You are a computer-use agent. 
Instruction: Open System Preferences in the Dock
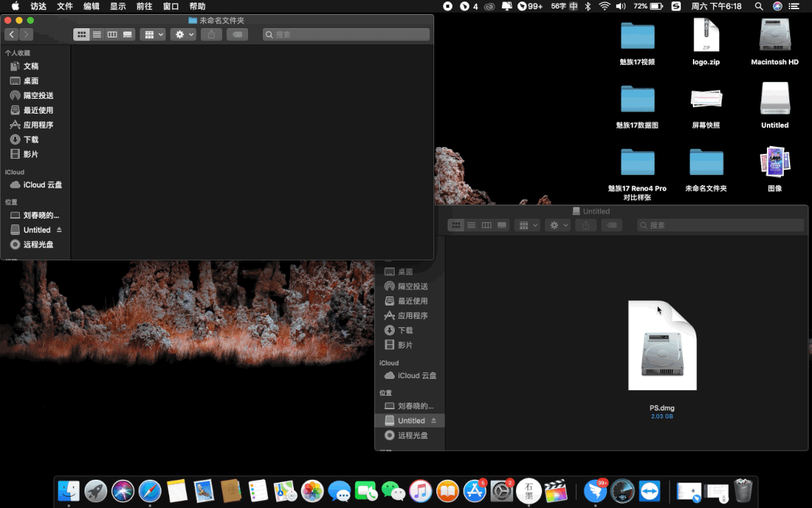pyautogui.click(x=501, y=490)
